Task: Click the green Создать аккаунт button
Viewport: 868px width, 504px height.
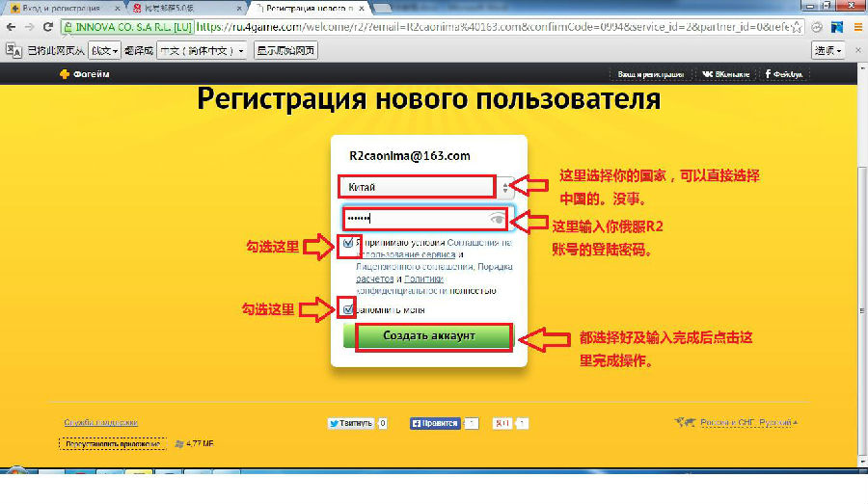Action: click(429, 335)
